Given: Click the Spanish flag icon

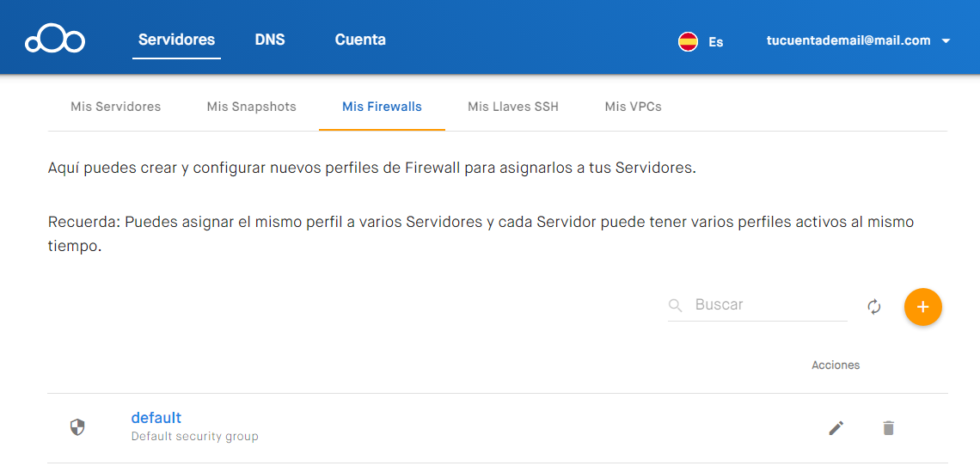Looking at the screenshot, I should [x=688, y=42].
